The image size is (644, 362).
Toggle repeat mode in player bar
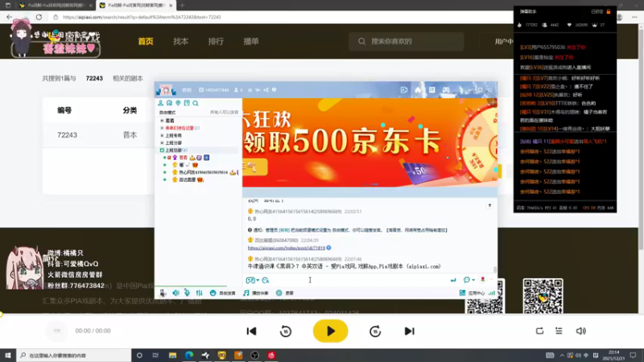(x=539, y=331)
